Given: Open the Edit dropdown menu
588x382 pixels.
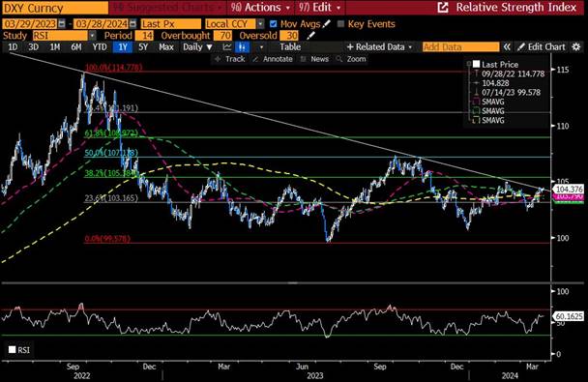Looking at the screenshot, I should pyautogui.click(x=320, y=8).
